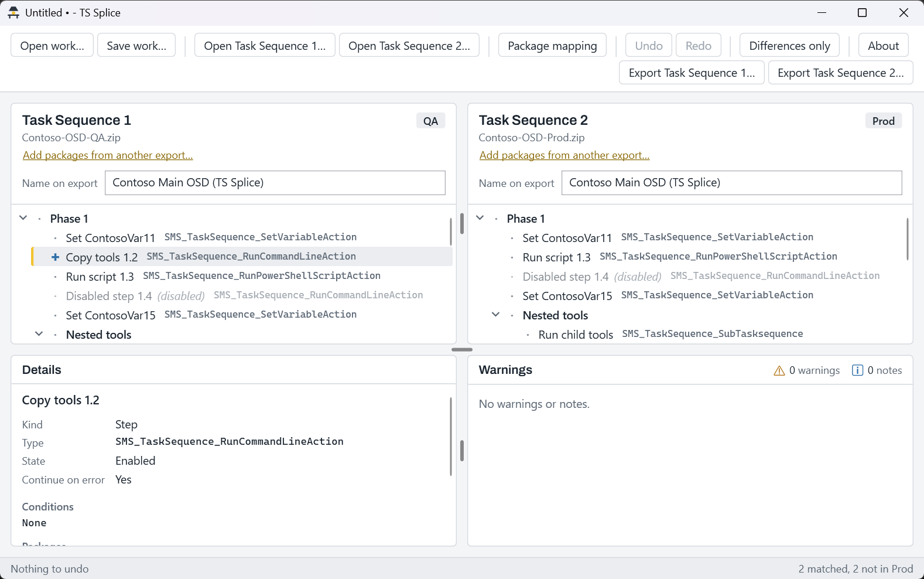Click Open Task Sequence 2... button

tap(409, 46)
